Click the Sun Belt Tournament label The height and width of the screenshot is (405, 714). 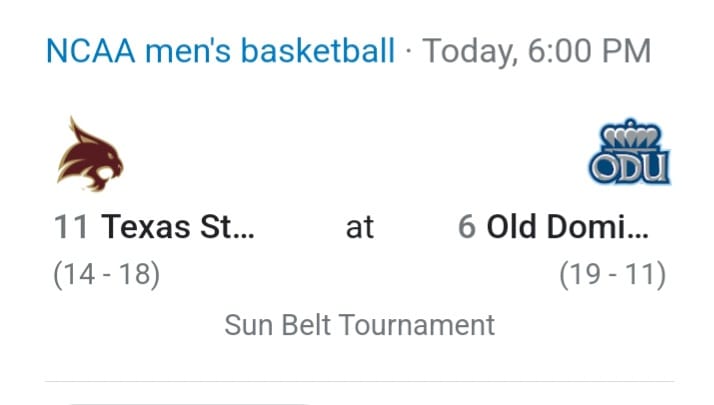tap(359, 325)
